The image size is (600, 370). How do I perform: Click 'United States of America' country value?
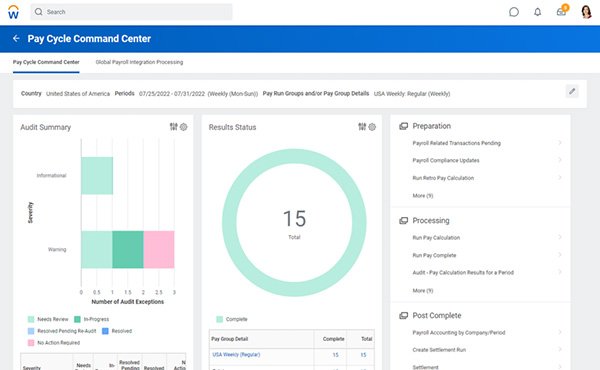point(78,94)
